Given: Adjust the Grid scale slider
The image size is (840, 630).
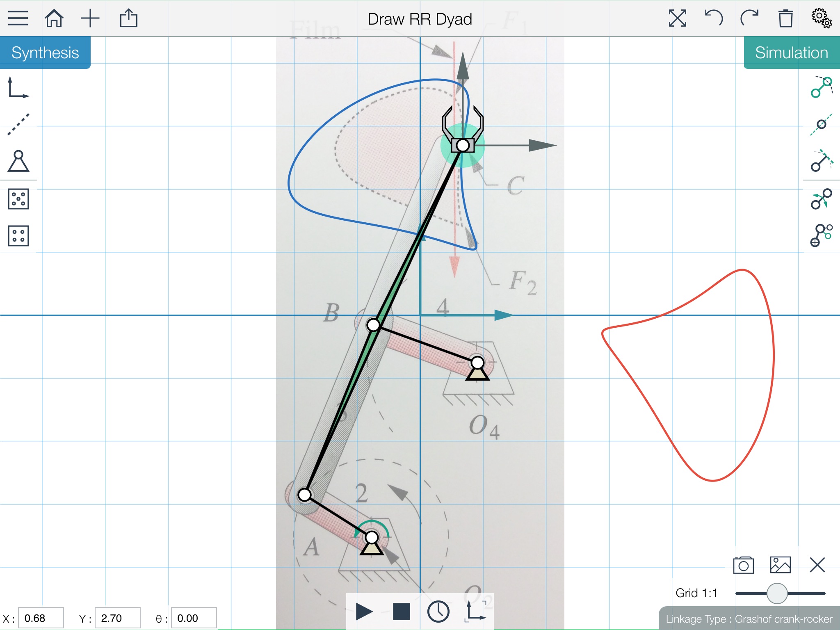Looking at the screenshot, I should point(777,593).
